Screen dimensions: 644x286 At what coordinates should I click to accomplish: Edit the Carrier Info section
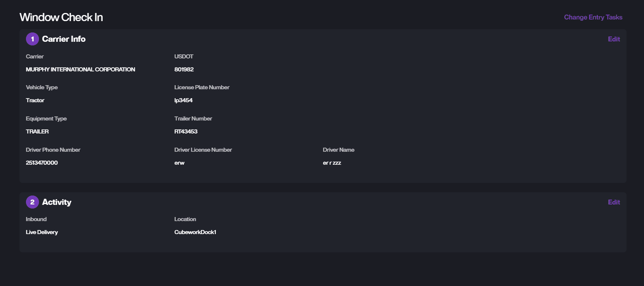point(614,39)
